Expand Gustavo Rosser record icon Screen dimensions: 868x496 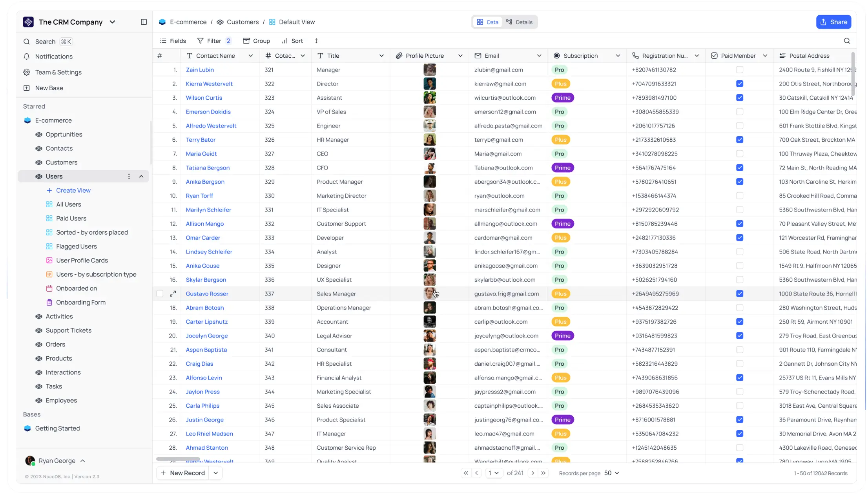coord(173,294)
